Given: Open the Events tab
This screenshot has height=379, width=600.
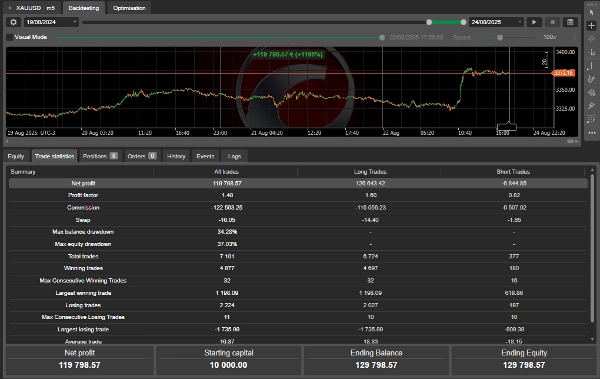Looking at the screenshot, I should pos(205,156).
